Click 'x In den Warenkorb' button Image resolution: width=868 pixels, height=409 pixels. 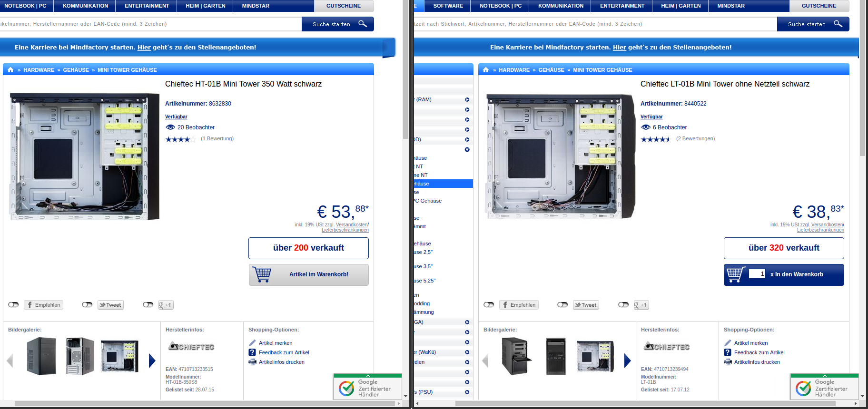click(x=784, y=275)
